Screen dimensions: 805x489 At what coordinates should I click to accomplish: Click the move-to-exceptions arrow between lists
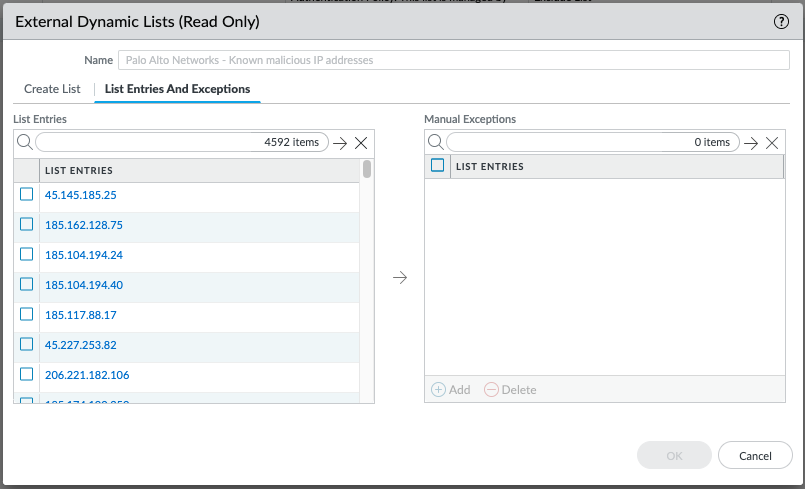coord(400,277)
